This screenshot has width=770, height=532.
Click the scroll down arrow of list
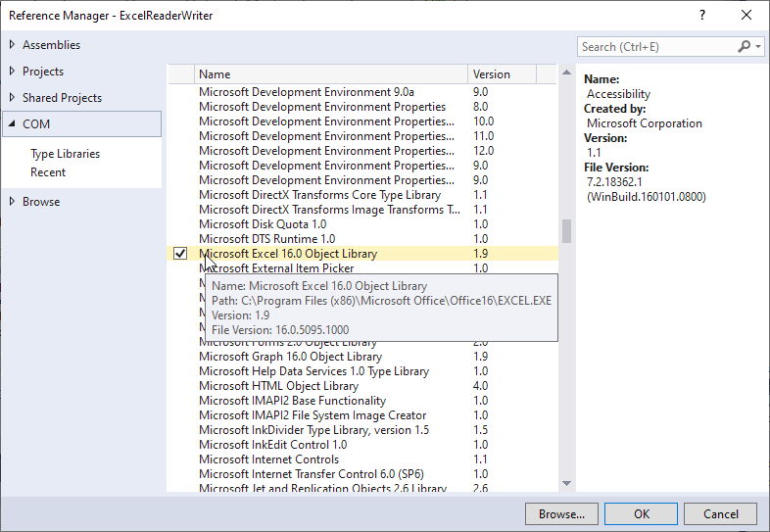click(x=565, y=482)
